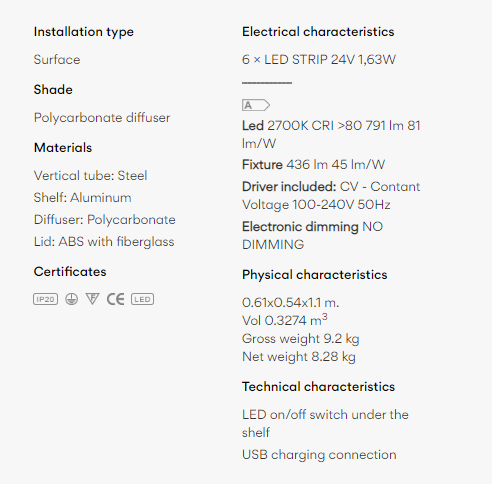Click the LED certificate badge icon
The width and height of the screenshot is (492, 484).
point(142,299)
